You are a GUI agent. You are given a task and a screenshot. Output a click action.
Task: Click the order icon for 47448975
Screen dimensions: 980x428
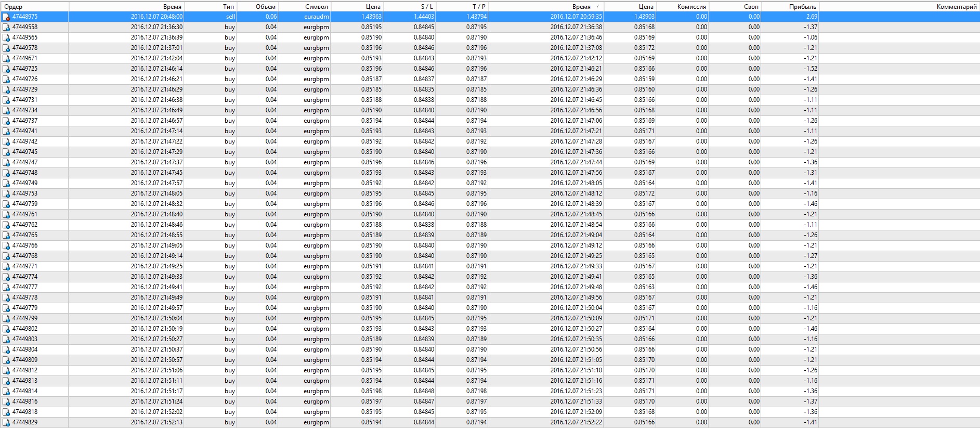6,17
